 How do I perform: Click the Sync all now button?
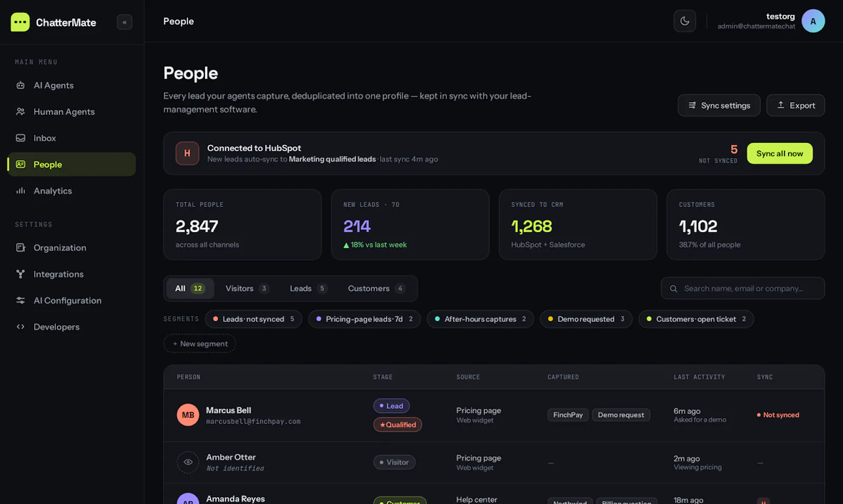[780, 153]
